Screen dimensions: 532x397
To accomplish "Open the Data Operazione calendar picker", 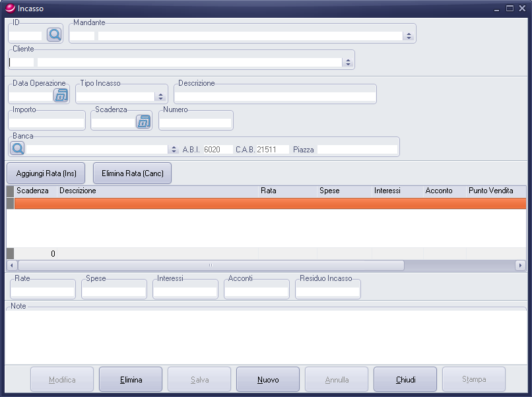I will coord(61,96).
